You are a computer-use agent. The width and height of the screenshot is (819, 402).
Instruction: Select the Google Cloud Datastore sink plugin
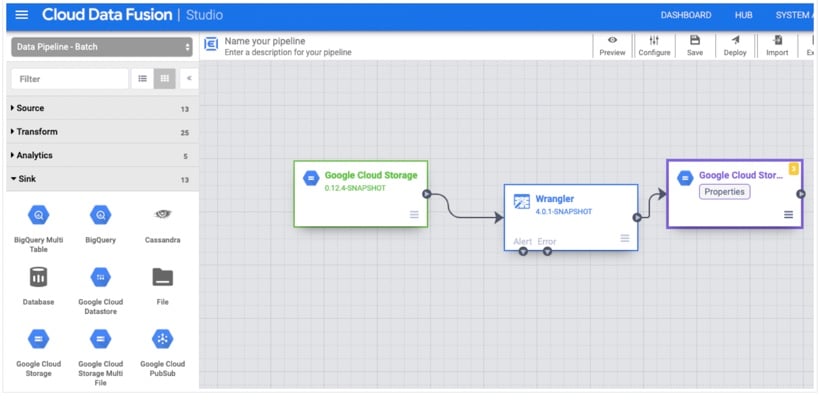point(100,277)
